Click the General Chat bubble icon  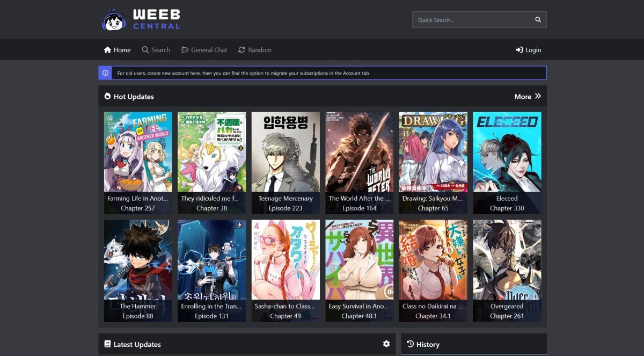tap(185, 50)
